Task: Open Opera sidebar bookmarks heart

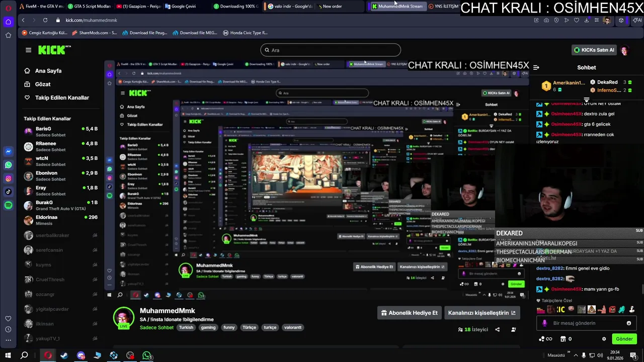Action: pos(8,318)
